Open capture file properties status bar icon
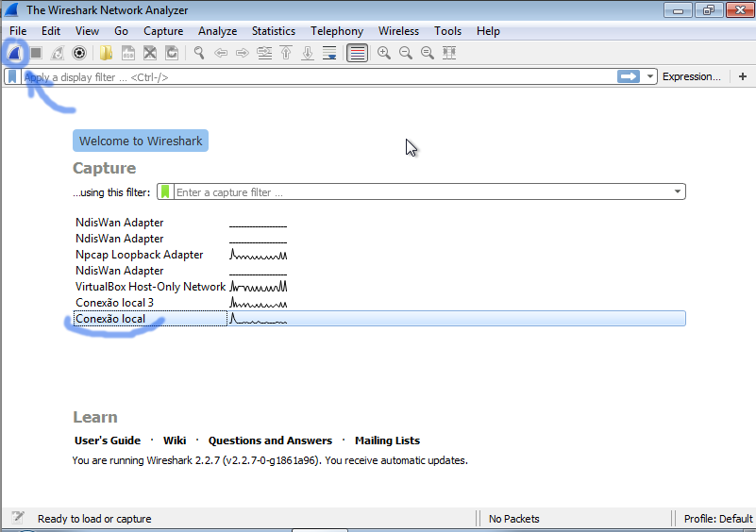Screen dimensions: 756x532 tap(18, 518)
